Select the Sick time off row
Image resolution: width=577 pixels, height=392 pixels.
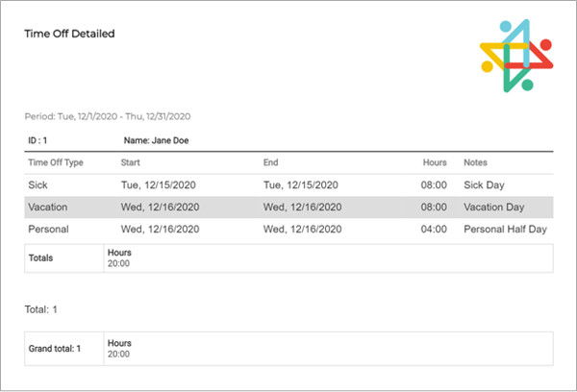288,185
